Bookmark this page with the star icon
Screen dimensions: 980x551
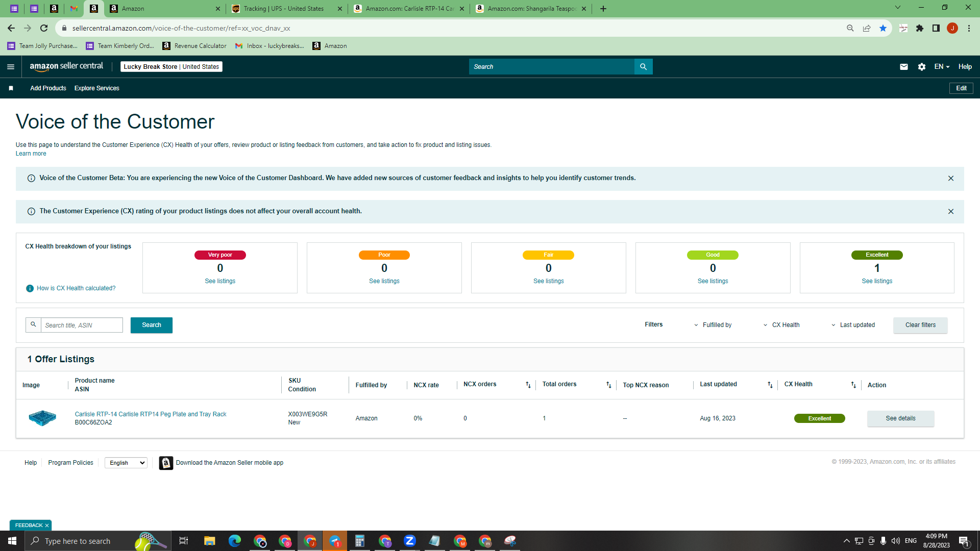pyautogui.click(x=883, y=29)
